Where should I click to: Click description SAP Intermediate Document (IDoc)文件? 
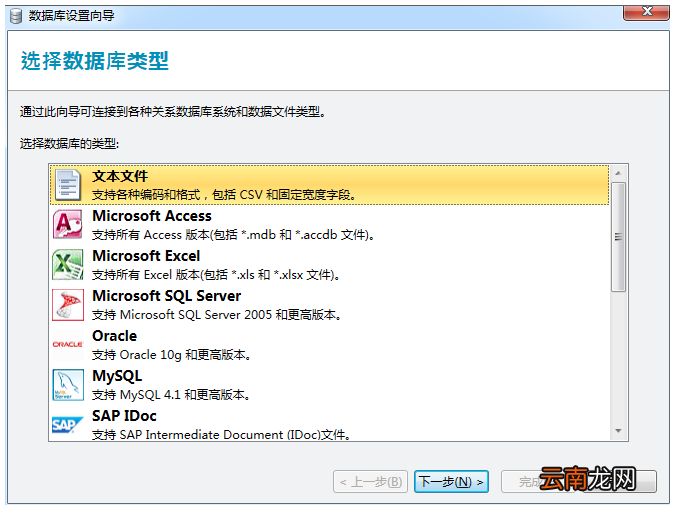(221, 434)
